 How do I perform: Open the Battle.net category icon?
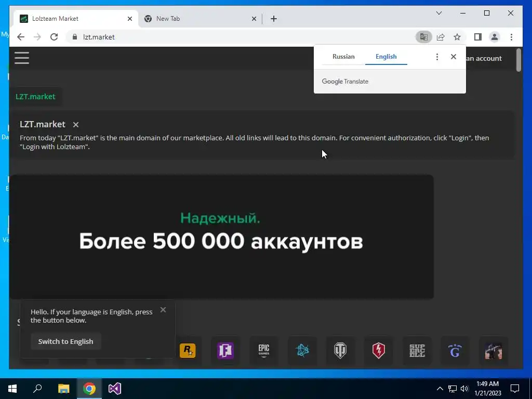pos(302,351)
